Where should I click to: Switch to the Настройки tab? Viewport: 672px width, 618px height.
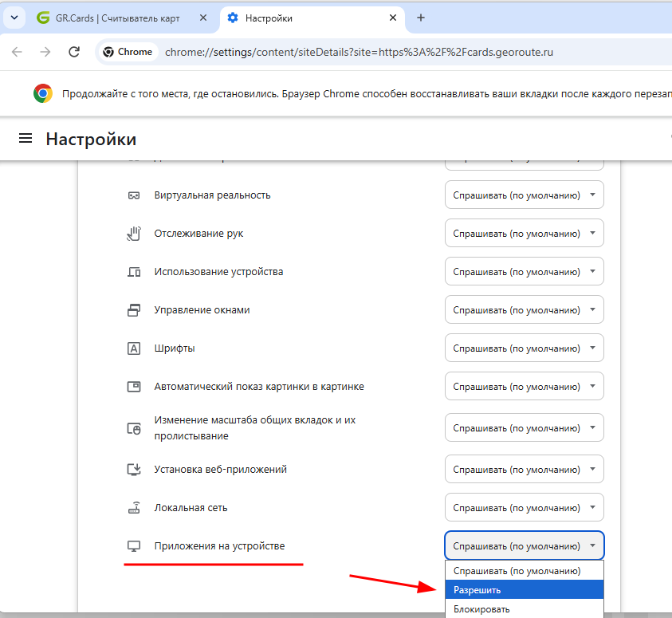coord(312,18)
